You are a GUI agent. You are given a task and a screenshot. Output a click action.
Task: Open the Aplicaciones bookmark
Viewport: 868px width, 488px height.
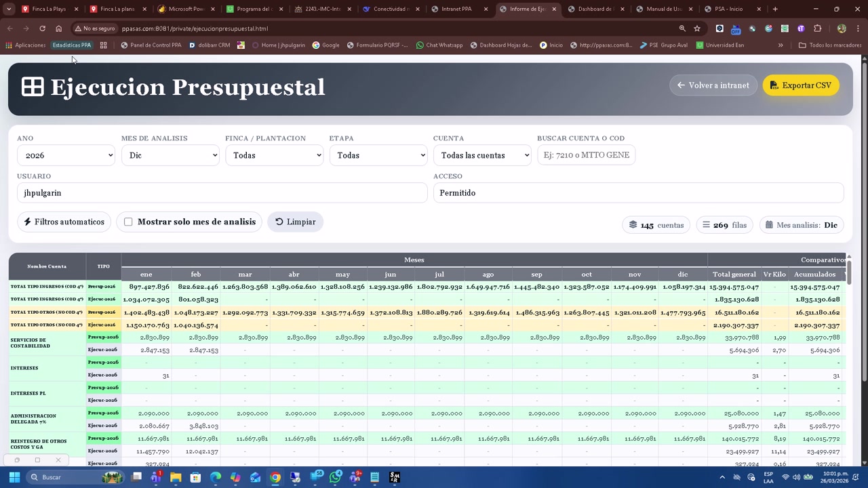[x=25, y=45]
